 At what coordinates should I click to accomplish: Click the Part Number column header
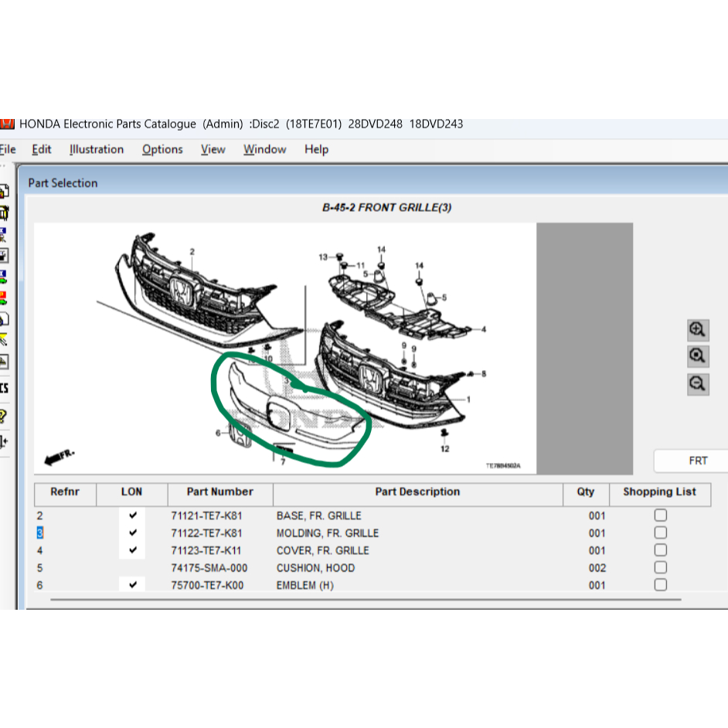[219, 492]
